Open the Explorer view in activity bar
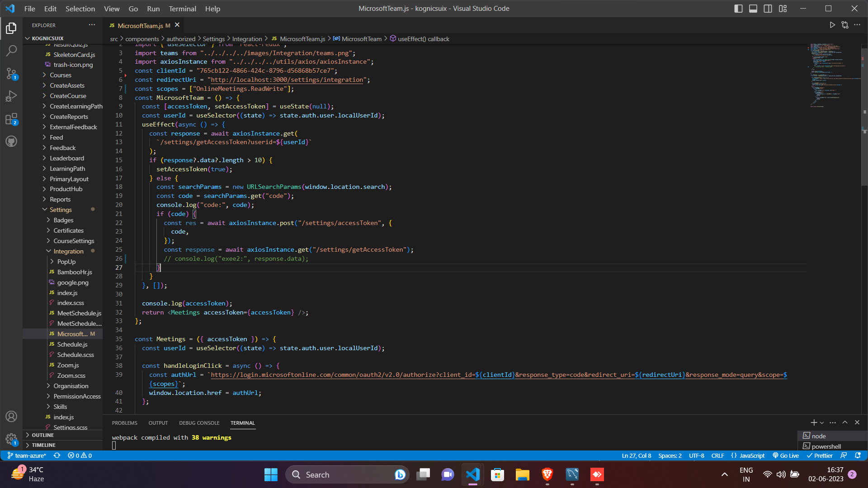Screen dimensions: 868x488 (x=11, y=28)
